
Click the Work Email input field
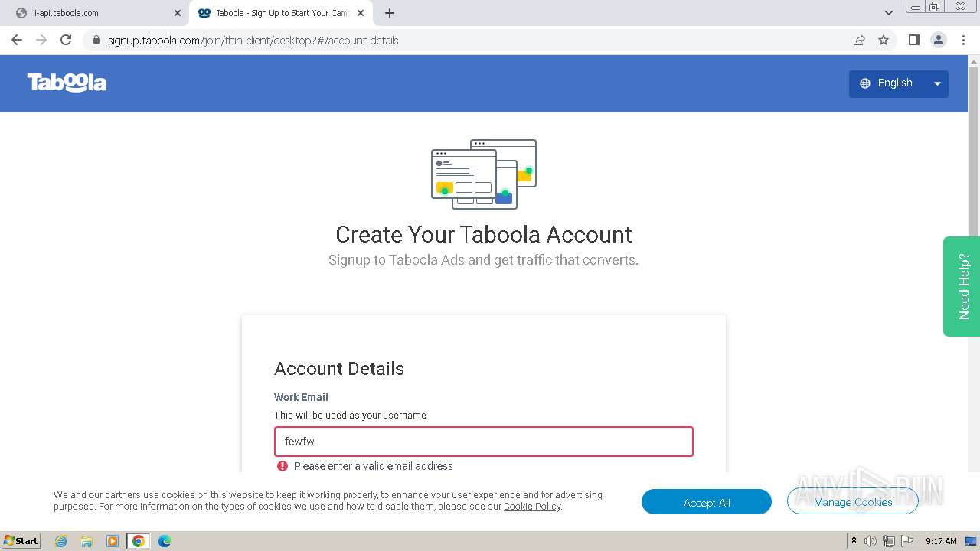point(484,442)
